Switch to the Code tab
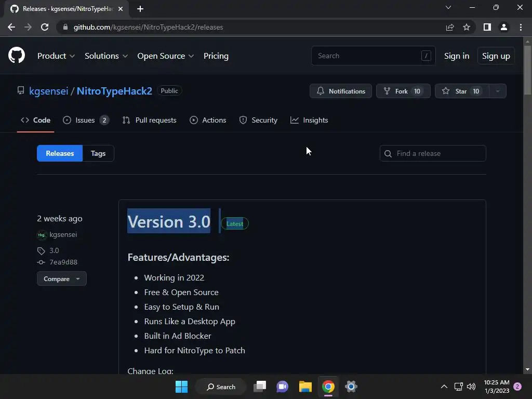Screen dimensions: 532x399 coord(36,120)
